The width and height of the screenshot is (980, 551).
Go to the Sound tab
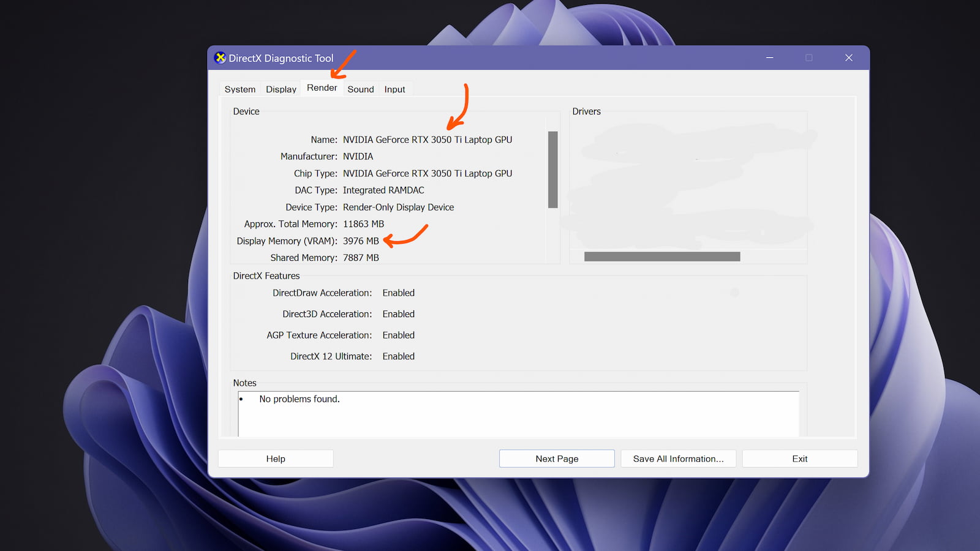pos(360,89)
